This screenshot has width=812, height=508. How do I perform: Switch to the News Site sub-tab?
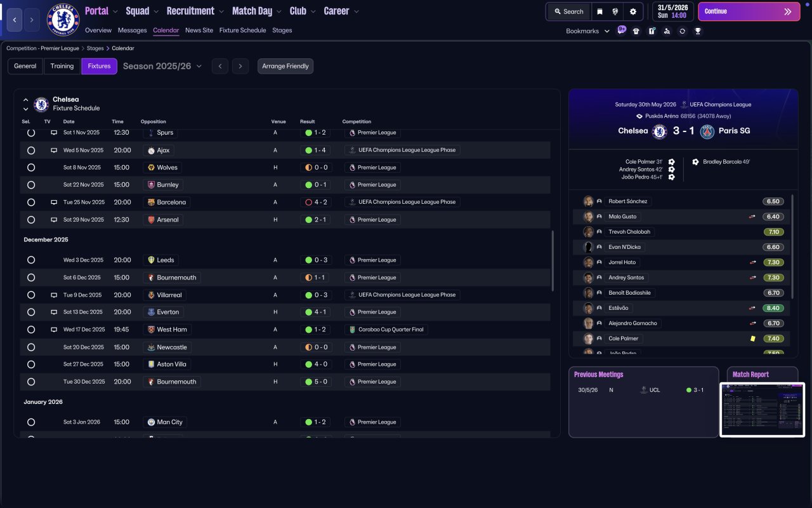coord(199,30)
